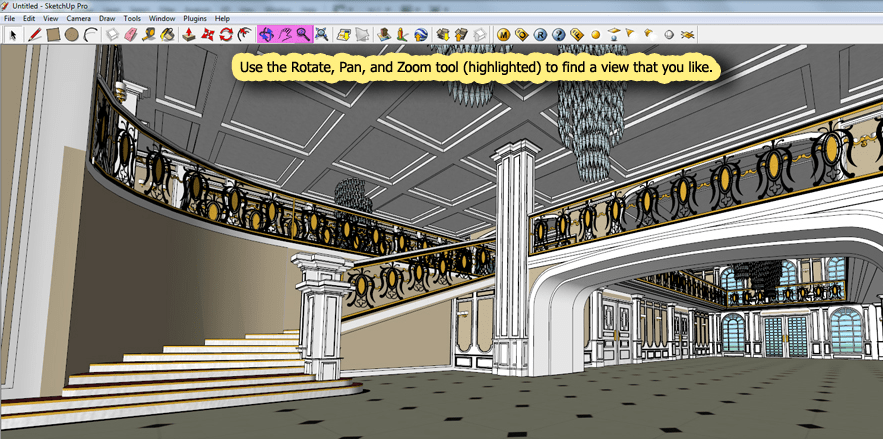Select the Arc tool
This screenshot has height=439, width=883.
[x=90, y=35]
